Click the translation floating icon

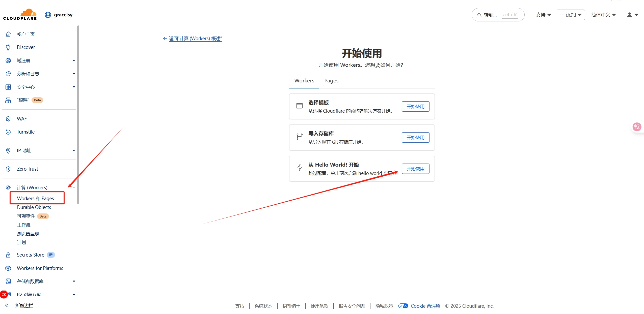[x=637, y=127]
